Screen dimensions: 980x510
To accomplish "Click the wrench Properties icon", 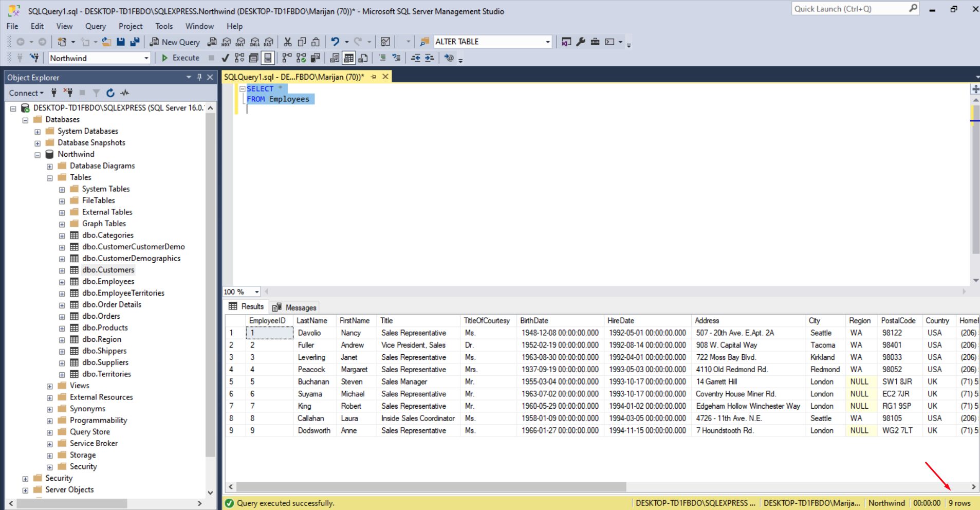I will click(x=581, y=42).
